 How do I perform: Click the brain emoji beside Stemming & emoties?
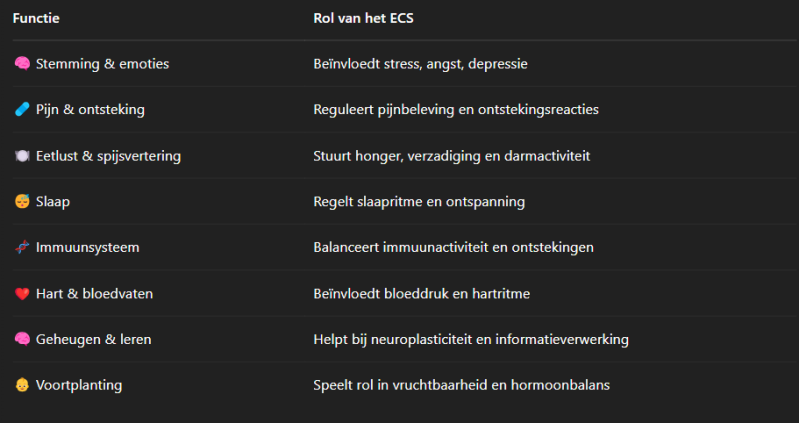22,64
